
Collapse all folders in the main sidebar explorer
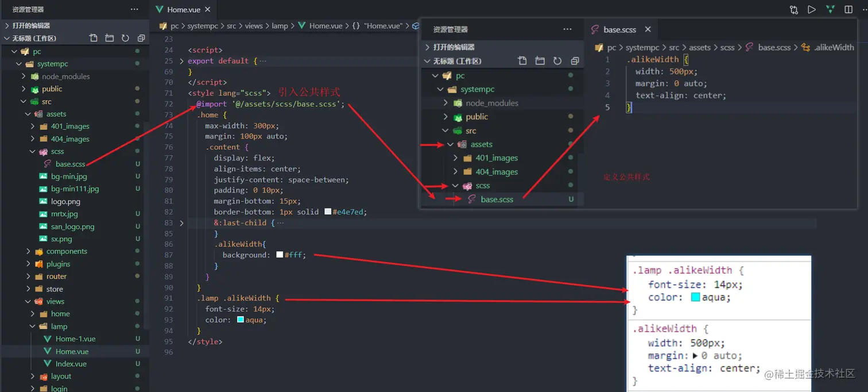[141, 39]
